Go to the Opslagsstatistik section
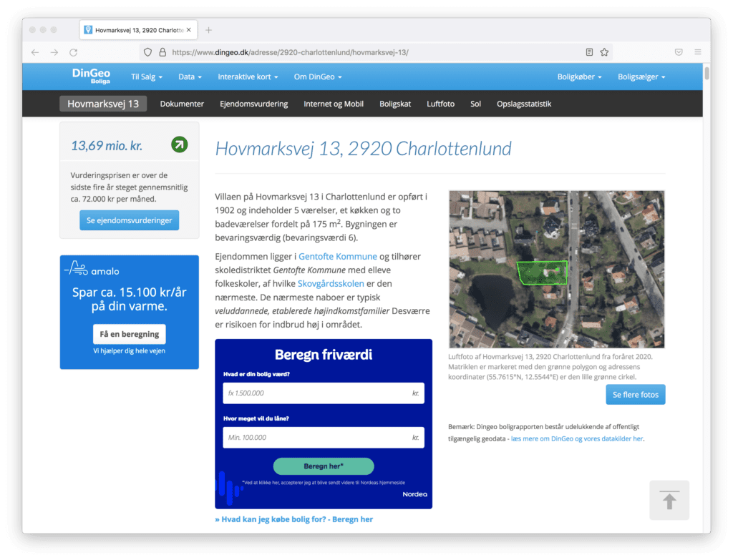Viewport: 733px width, 560px height. (x=524, y=104)
